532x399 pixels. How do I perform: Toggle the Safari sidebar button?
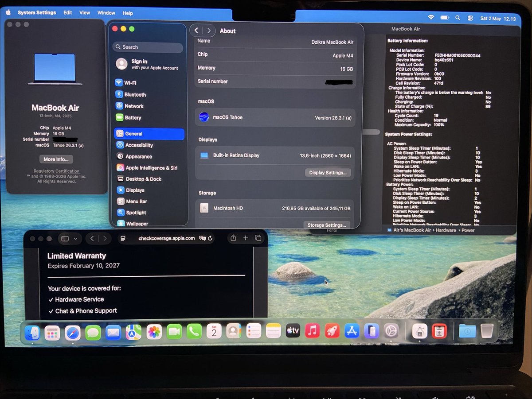[x=65, y=239]
